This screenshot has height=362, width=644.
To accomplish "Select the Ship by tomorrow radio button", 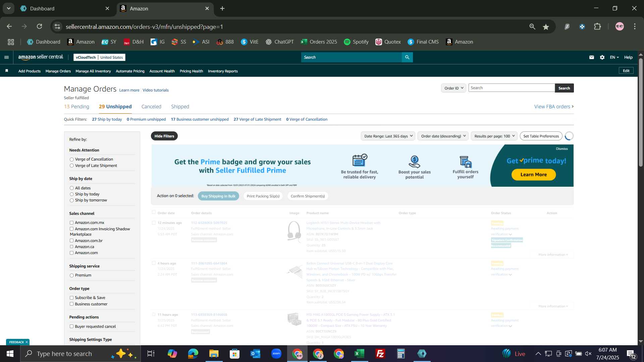I will [72, 200].
